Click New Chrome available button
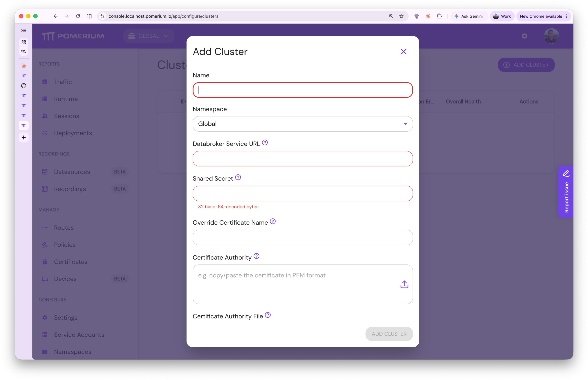Image resolution: width=588 pixels, height=380 pixels. coord(544,16)
